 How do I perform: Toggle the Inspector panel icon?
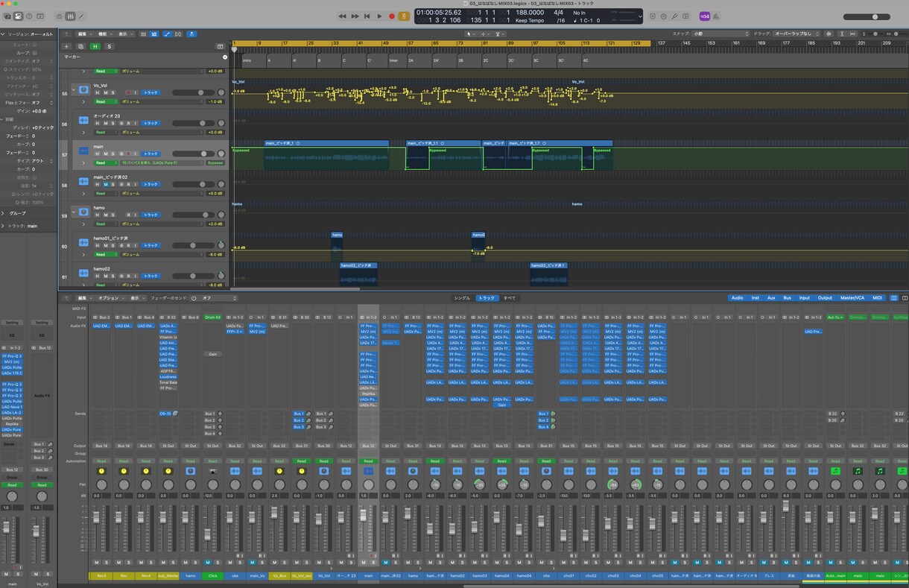click(x=19, y=16)
